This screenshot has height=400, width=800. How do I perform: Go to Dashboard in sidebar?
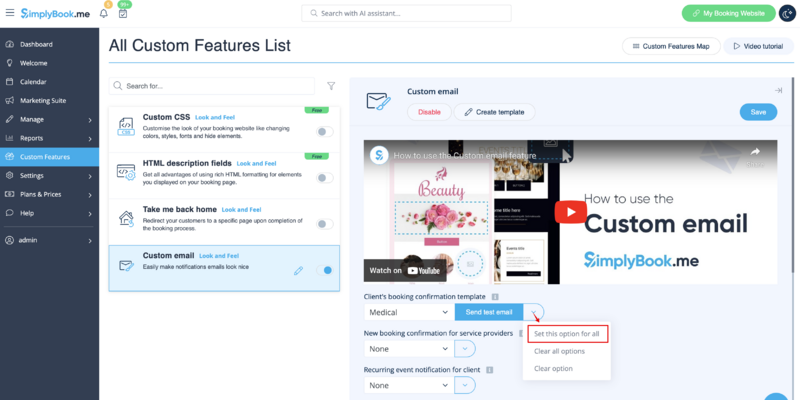(49, 44)
